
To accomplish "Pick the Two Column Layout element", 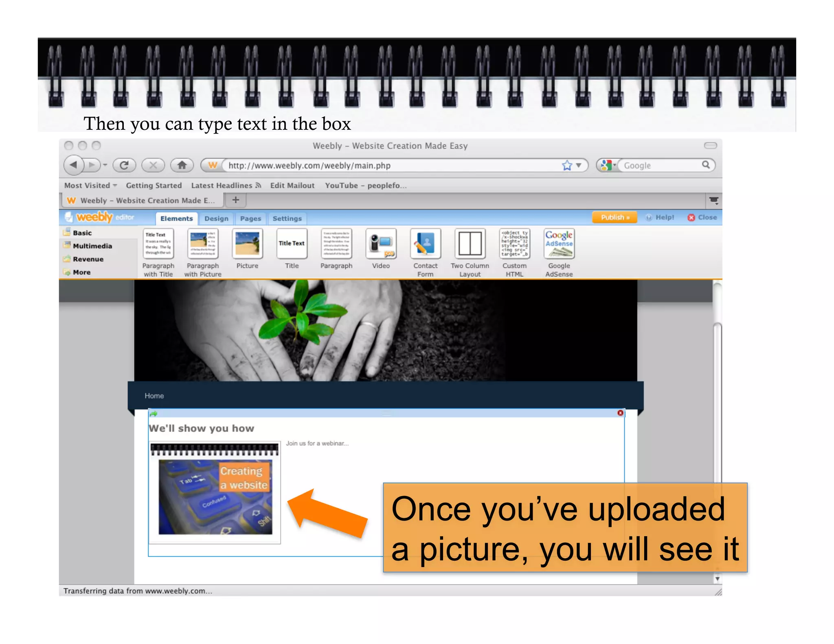I will coord(470,252).
